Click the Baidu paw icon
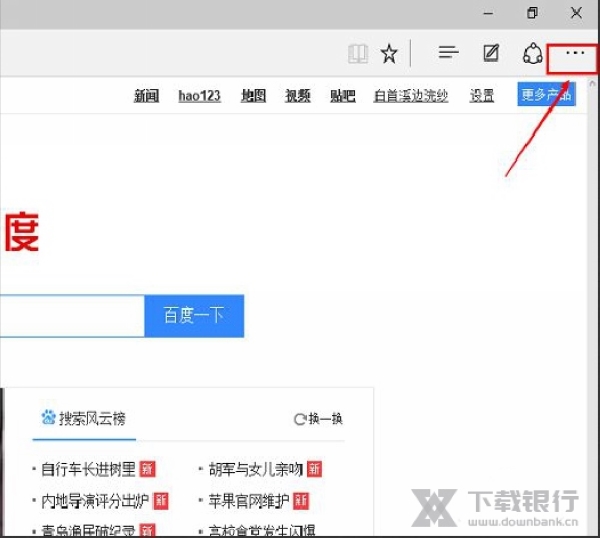 (48, 417)
